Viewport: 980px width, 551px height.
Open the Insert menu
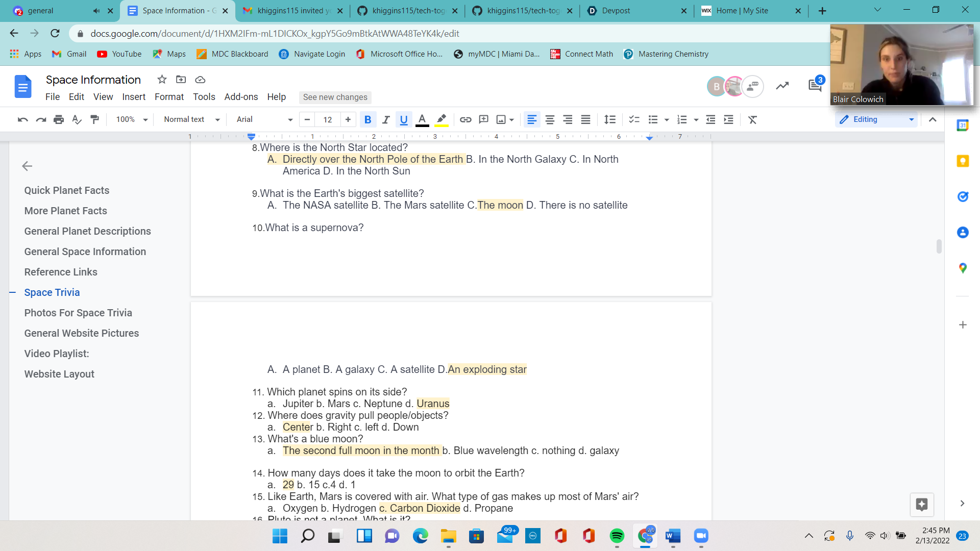pos(133,97)
